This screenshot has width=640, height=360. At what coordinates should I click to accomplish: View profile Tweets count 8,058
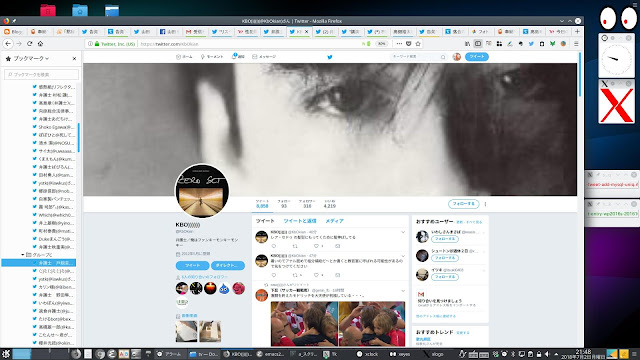[x=262, y=204]
